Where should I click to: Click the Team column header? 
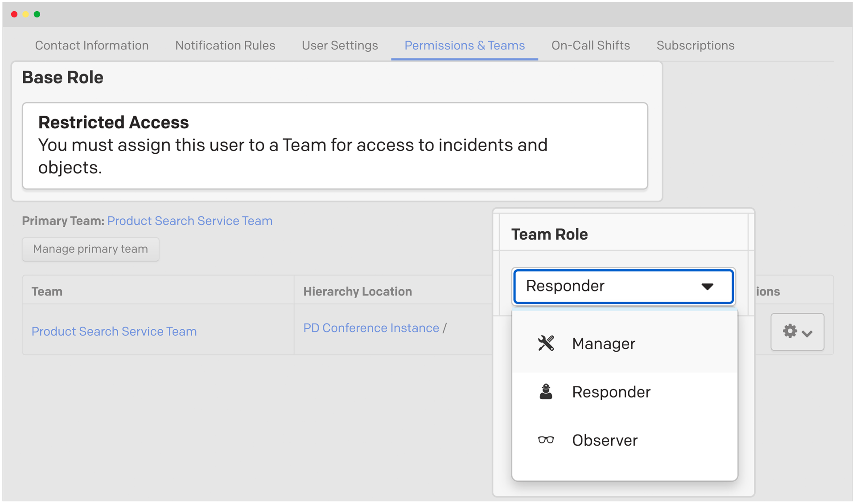tap(47, 291)
